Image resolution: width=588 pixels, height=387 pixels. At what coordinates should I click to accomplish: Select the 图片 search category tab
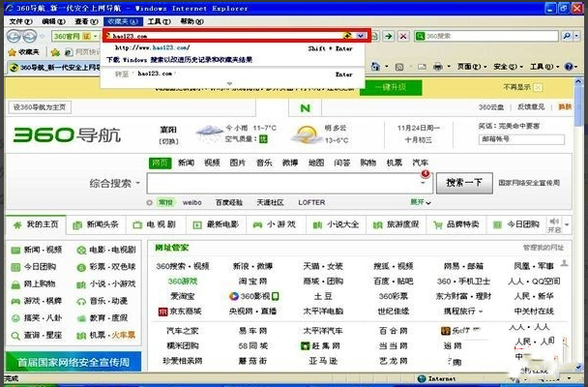click(237, 163)
